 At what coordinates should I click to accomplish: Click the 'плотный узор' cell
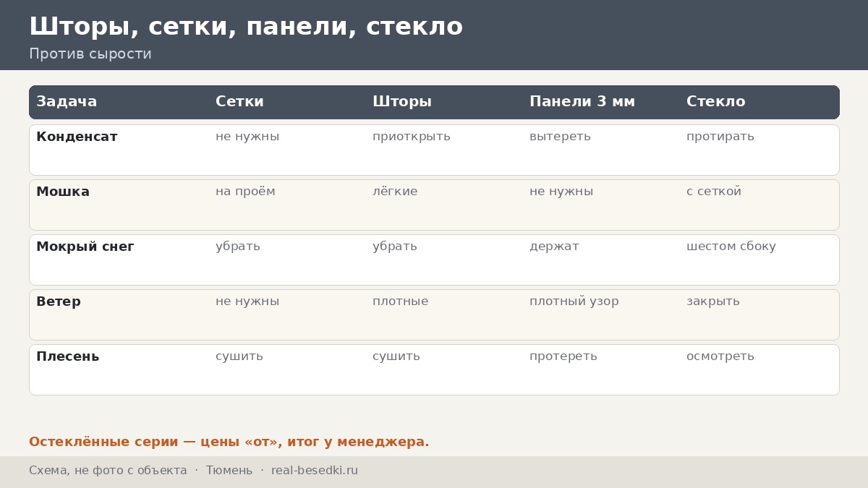pos(574,301)
